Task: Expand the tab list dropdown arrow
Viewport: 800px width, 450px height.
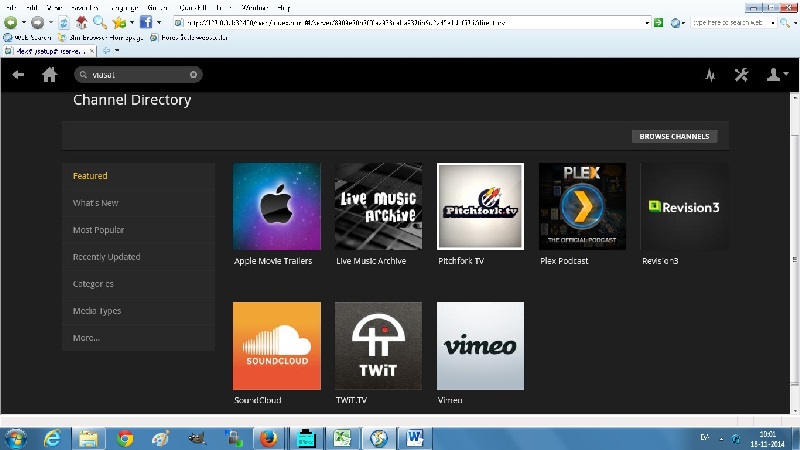Action: 117,51
